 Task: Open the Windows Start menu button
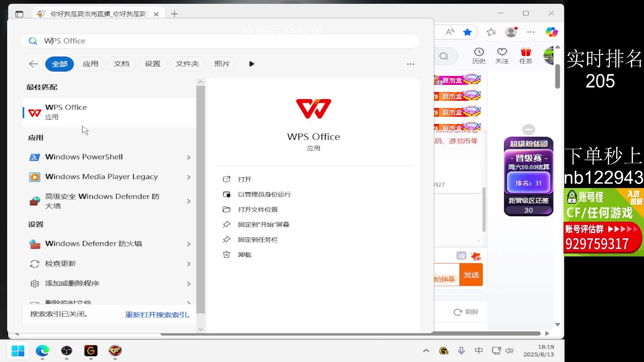(x=18, y=351)
